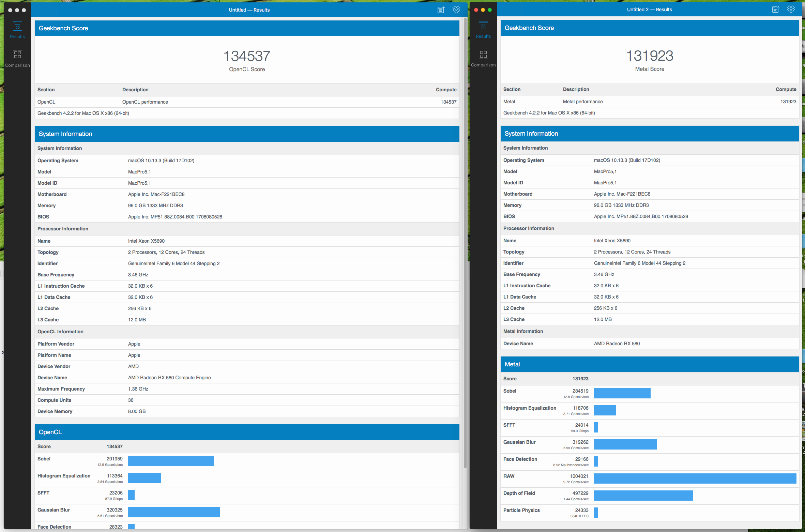Click the Gaussian Blur bar in OpenCL section
The width and height of the screenshot is (805, 532).
tap(174, 512)
